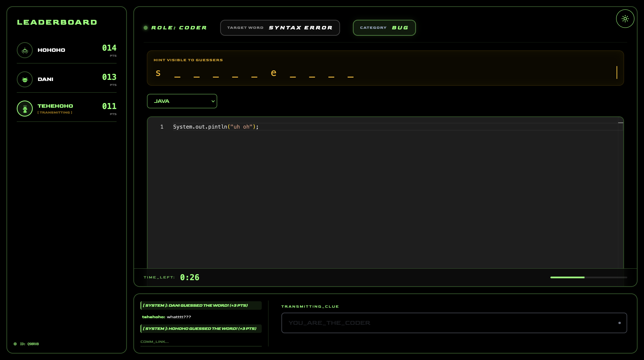This screenshot has height=360, width=644.
Task: Toggle the sun theme switch icon
Action: pyautogui.click(x=625, y=19)
